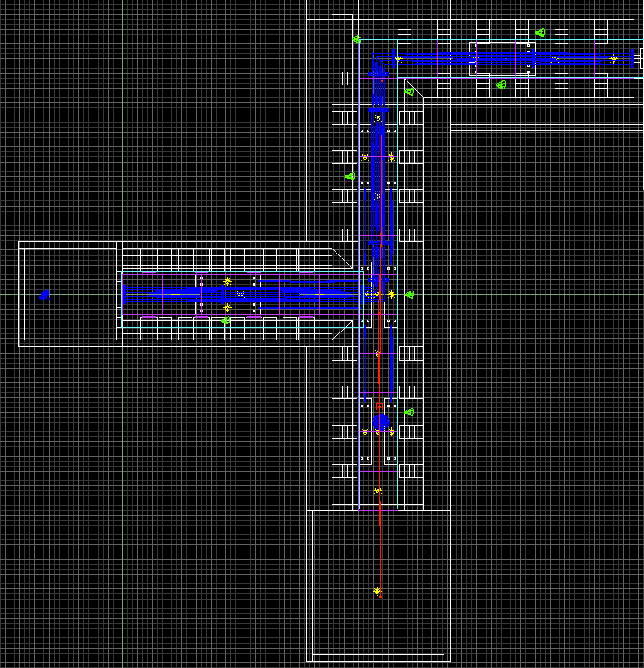Click the green entity icon right of the junction

point(409,295)
